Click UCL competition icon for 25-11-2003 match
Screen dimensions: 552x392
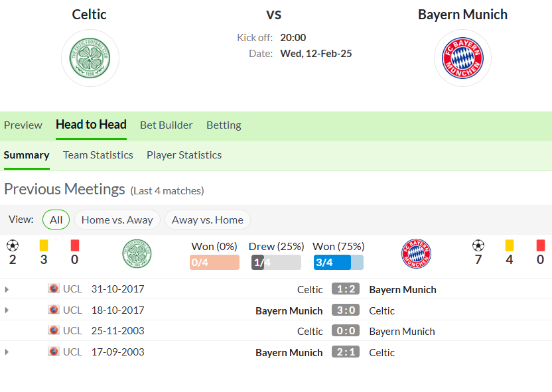point(54,330)
